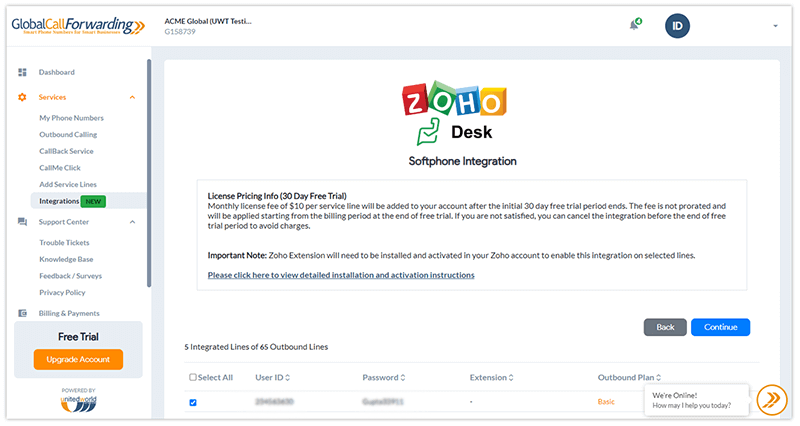
Task: Click the Billing & Payments wallet icon
Action: pos(22,313)
